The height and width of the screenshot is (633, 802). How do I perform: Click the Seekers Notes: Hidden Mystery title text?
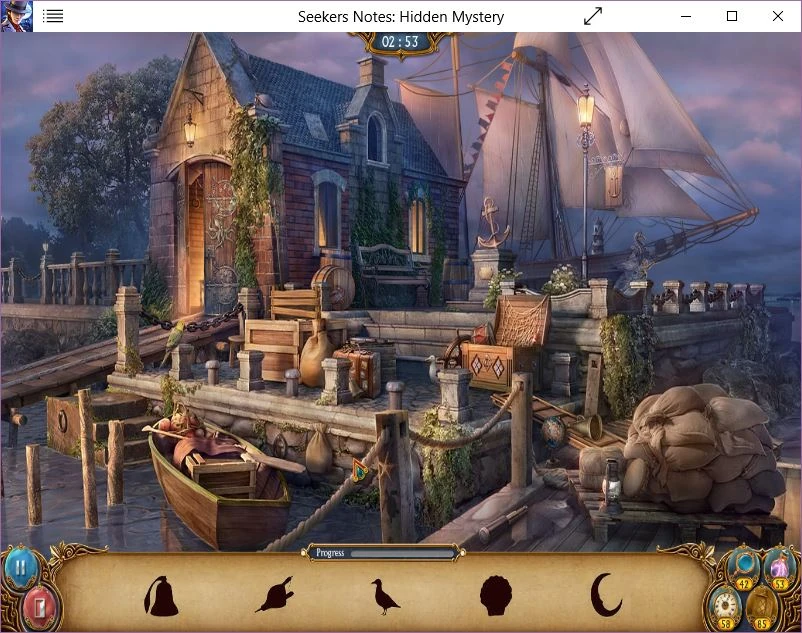(x=400, y=16)
